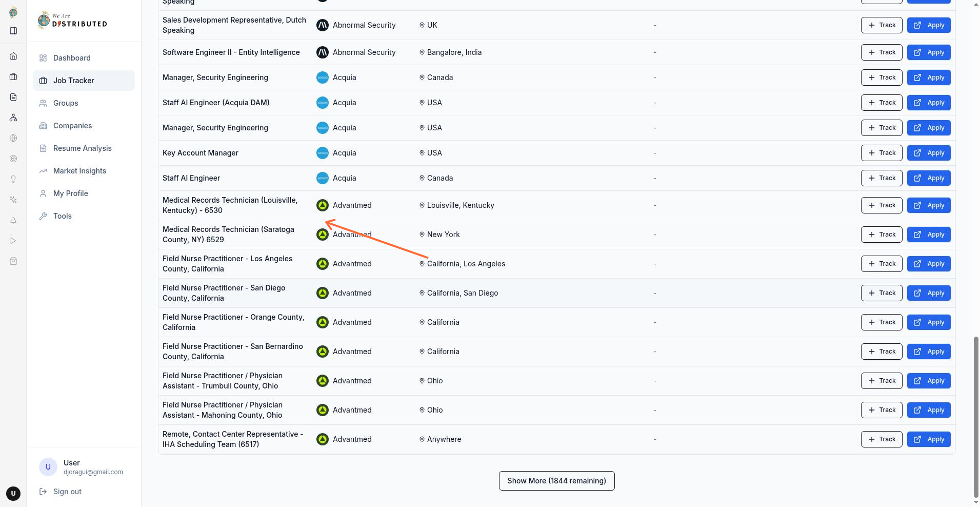Image resolution: width=980 pixels, height=507 pixels.
Task: Click the Abnormal Security logo in the Bangalore row
Action: 323,52
